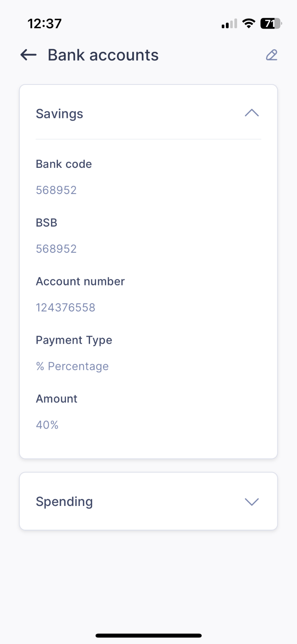Select the BSB value field

coord(56,249)
